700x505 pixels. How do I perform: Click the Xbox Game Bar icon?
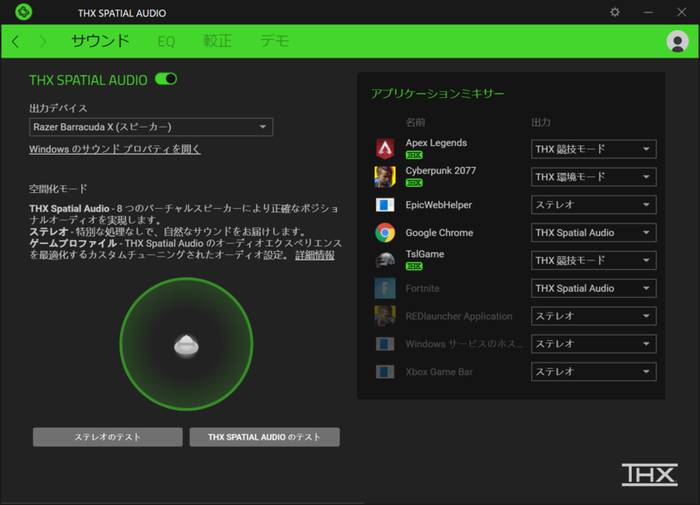385,371
